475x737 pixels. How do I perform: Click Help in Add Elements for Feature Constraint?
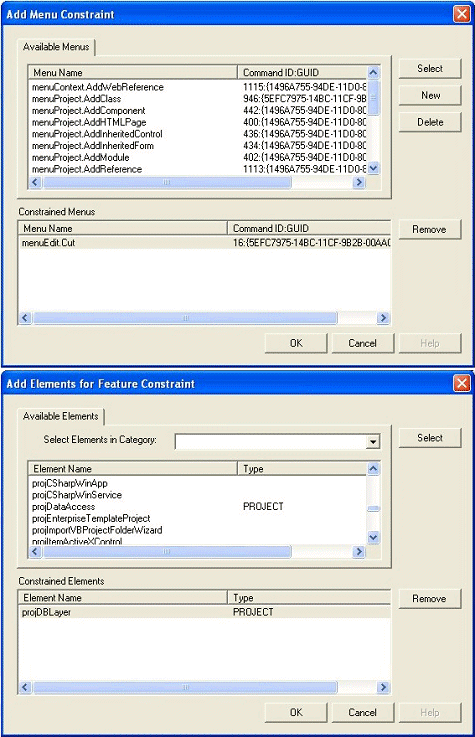pyautogui.click(x=430, y=713)
